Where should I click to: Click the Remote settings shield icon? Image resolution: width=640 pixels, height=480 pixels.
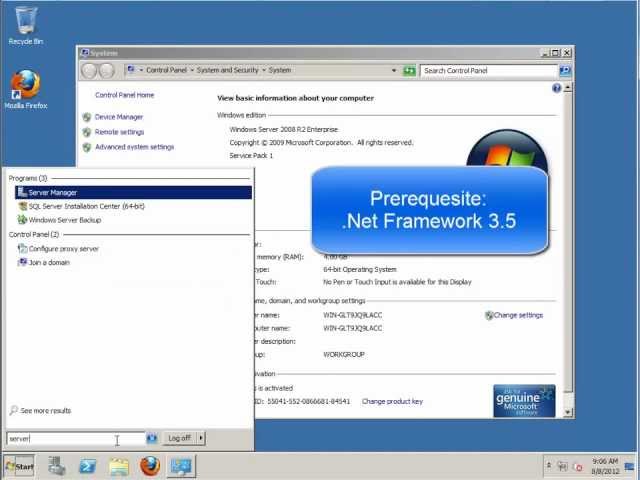(x=87, y=133)
